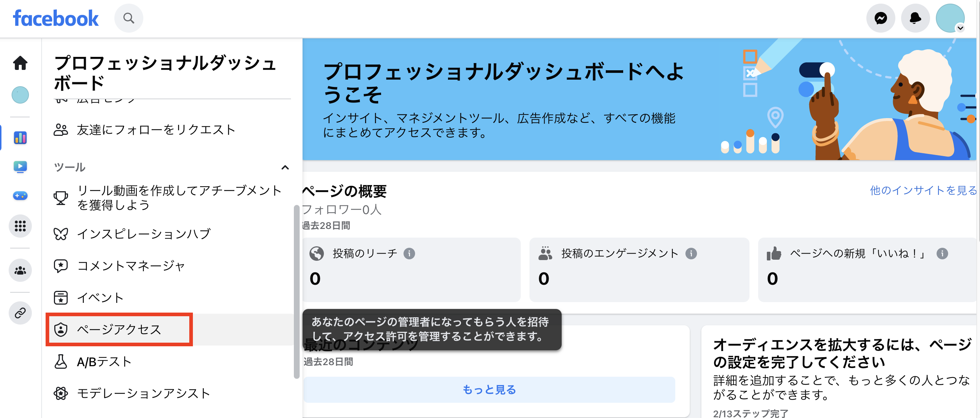Image resolution: width=980 pixels, height=418 pixels.
Task: Open A/Bテスト tool
Action: click(104, 361)
